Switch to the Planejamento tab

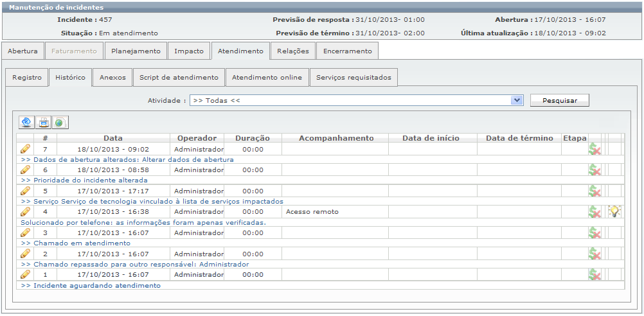point(136,51)
